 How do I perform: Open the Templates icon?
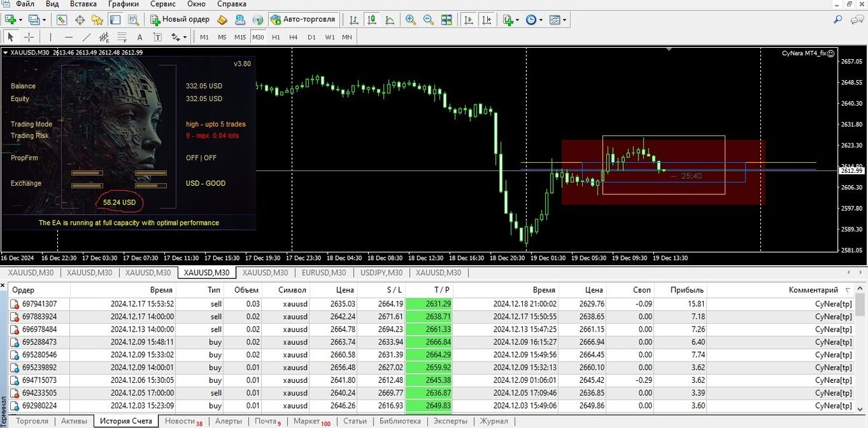coord(554,20)
